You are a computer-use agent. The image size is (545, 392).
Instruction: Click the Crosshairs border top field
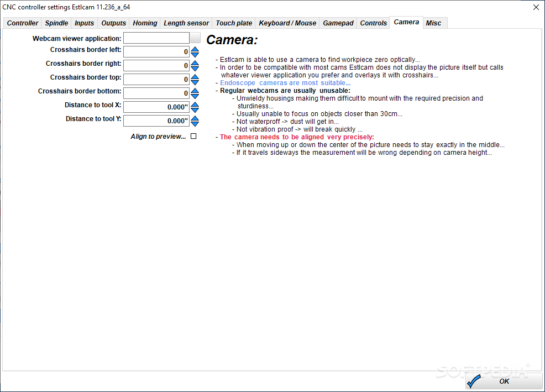[x=156, y=80]
